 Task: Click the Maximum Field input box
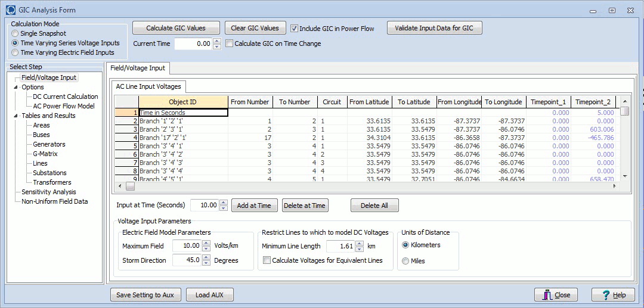(187, 246)
